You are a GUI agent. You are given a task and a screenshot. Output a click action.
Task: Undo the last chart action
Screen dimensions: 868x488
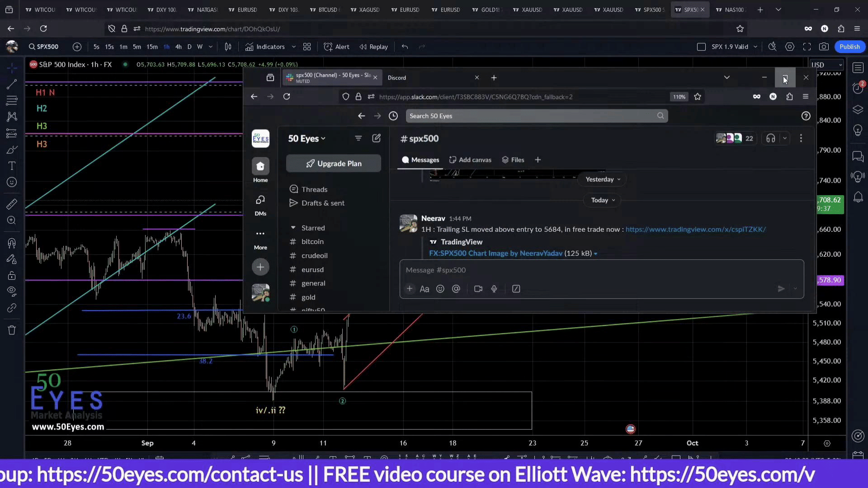coord(405,47)
